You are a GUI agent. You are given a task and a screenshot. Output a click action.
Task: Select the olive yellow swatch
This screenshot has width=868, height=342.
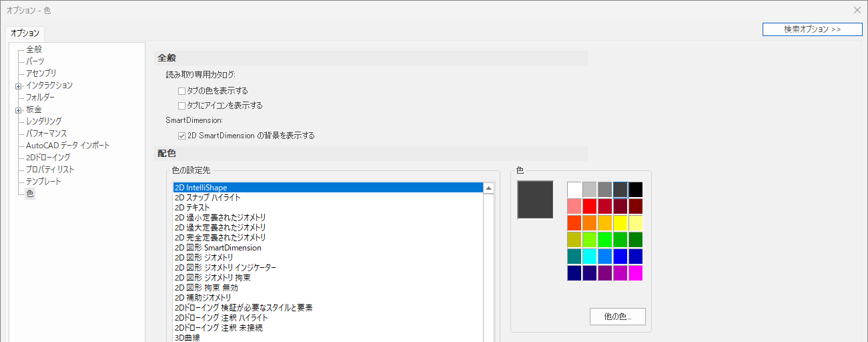click(x=574, y=240)
